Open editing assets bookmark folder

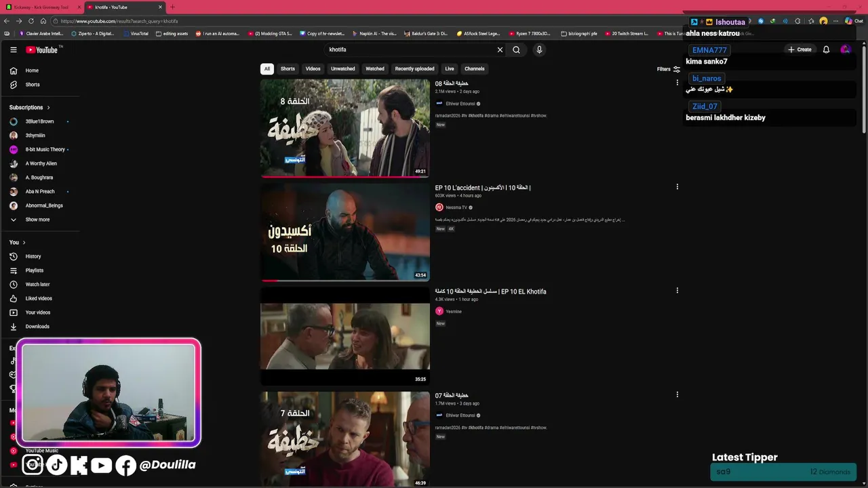[172, 33]
